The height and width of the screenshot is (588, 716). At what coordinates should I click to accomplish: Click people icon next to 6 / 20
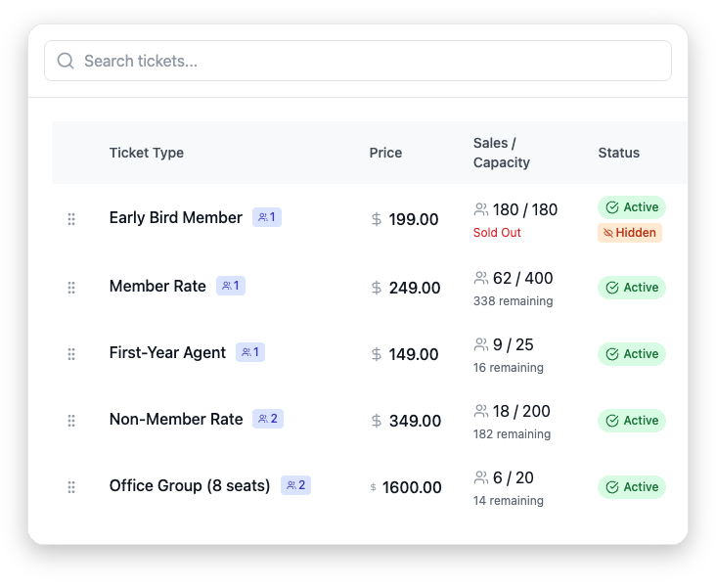481,477
